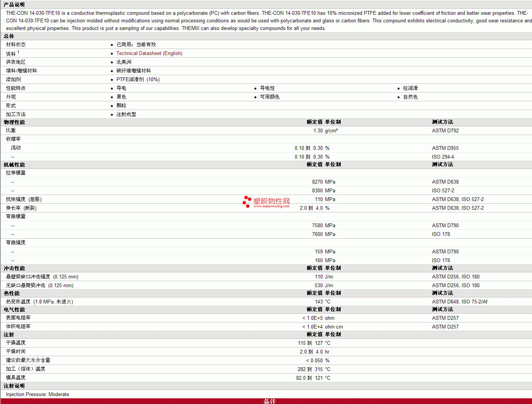Click the 经润滑 feature entry

[x=410, y=88]
